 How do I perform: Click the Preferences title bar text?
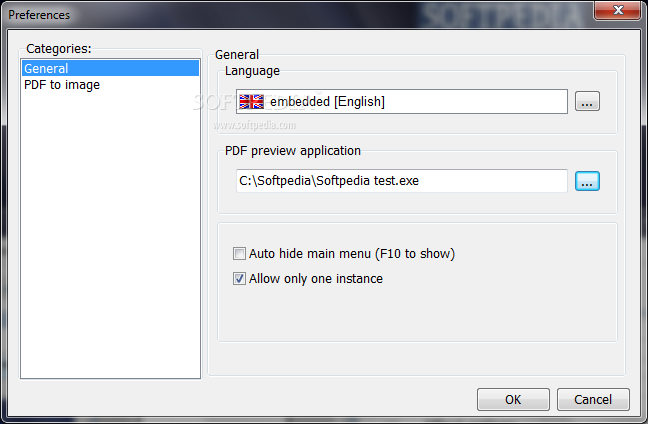[x=39, y=15]
